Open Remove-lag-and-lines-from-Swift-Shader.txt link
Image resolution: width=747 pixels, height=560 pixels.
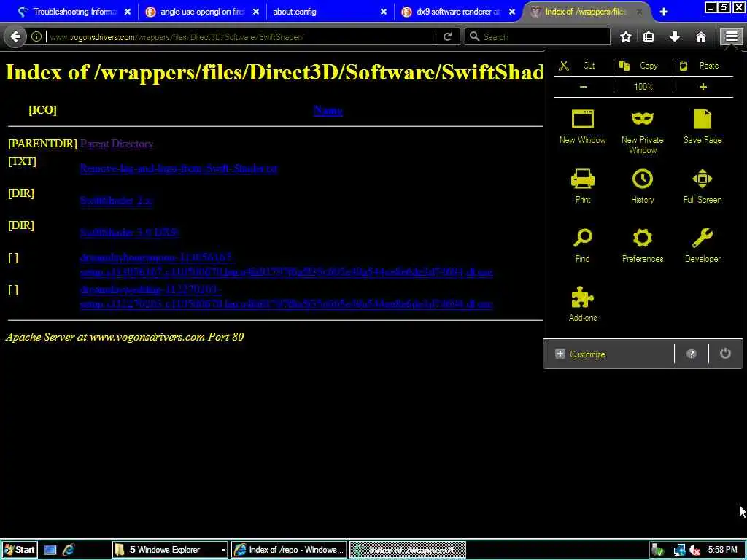click(179, 168)
